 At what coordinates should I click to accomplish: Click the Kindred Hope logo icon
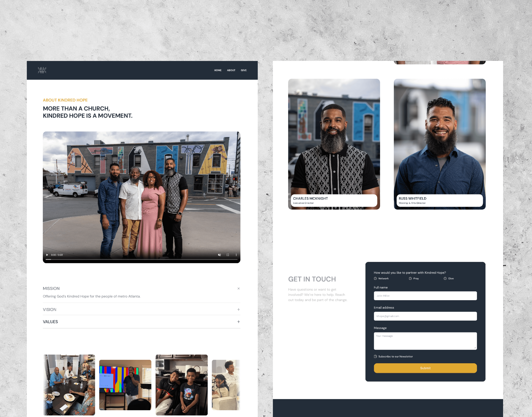click(x=42, y=70)
